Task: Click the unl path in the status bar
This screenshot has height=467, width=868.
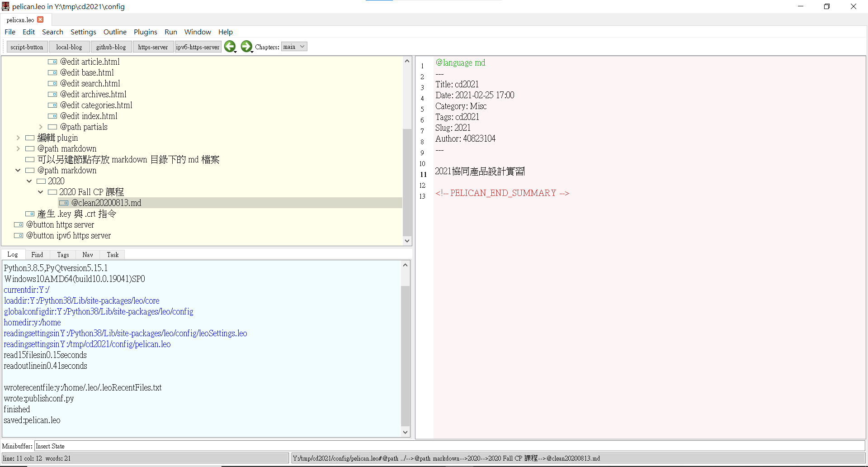Action: [447, 458]
